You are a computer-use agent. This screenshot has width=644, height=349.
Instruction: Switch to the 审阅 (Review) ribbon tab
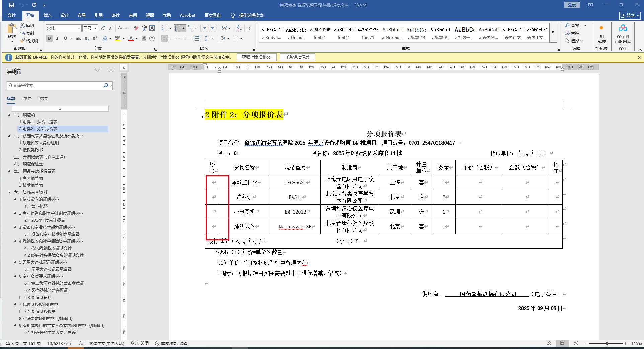tap(133, 15)
